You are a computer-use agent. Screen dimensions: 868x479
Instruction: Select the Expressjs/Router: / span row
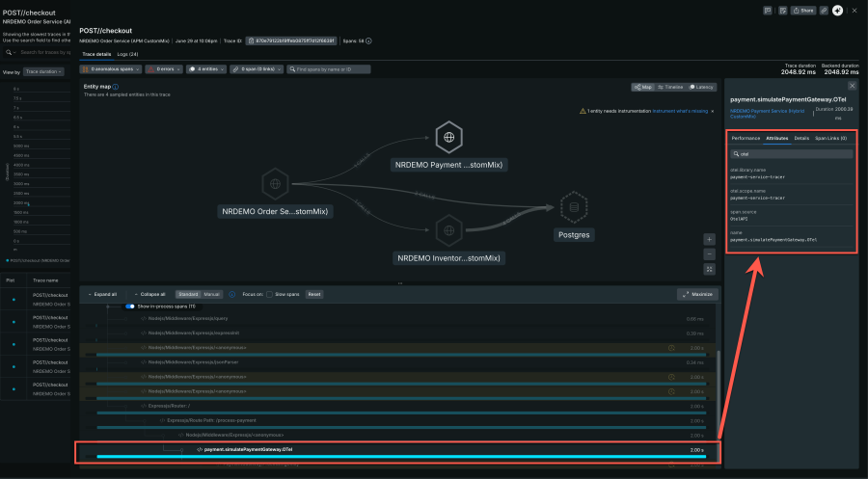(x=398, y=409)
